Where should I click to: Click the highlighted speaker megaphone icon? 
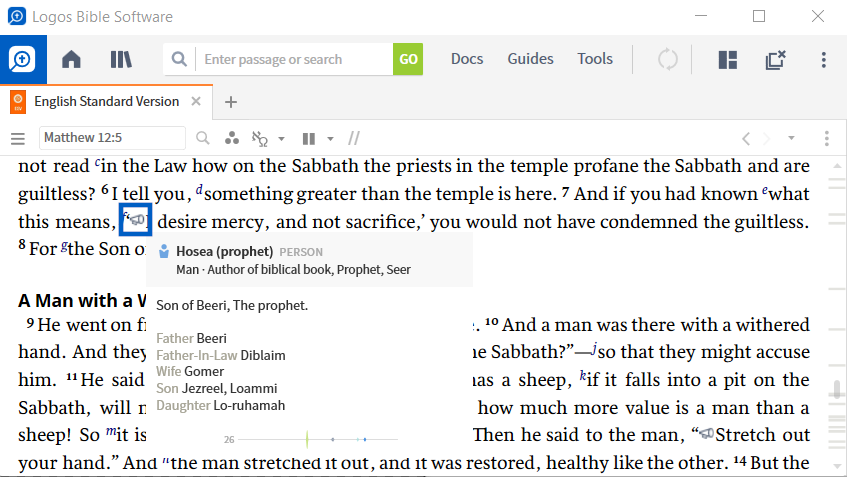coord(136,220)
